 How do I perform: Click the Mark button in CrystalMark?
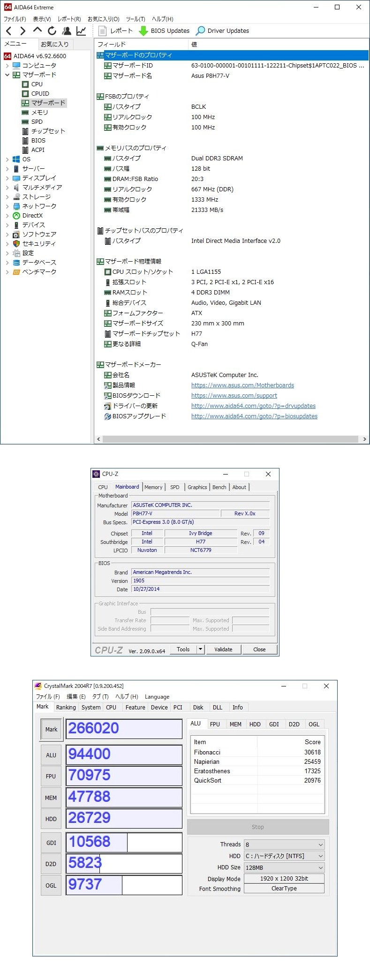point(51,730)
